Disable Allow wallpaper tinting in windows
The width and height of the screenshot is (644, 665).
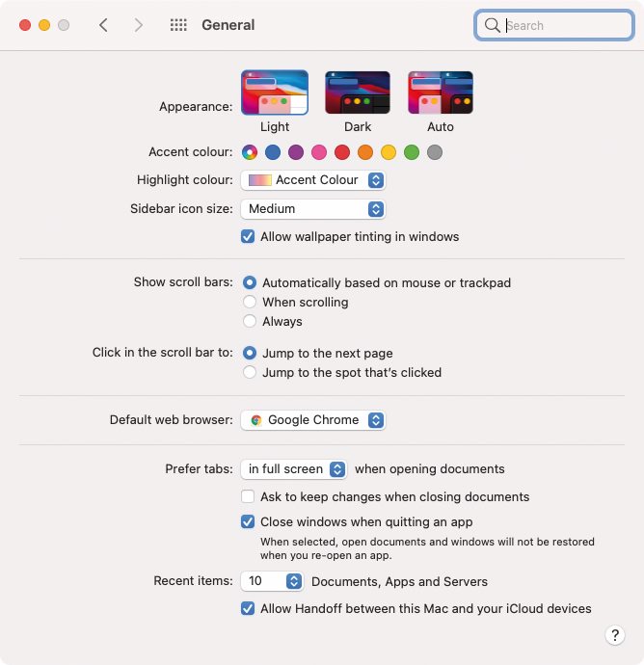[248, 236]
